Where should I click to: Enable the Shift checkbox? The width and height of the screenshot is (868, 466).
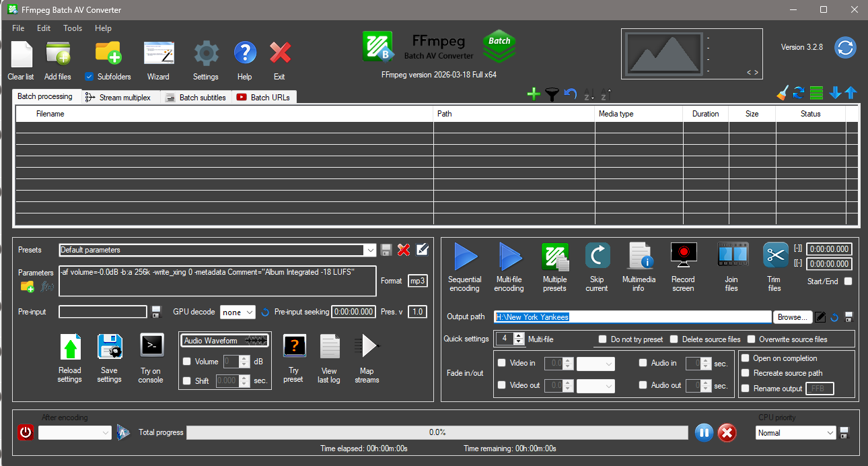[x=188, y=380]
